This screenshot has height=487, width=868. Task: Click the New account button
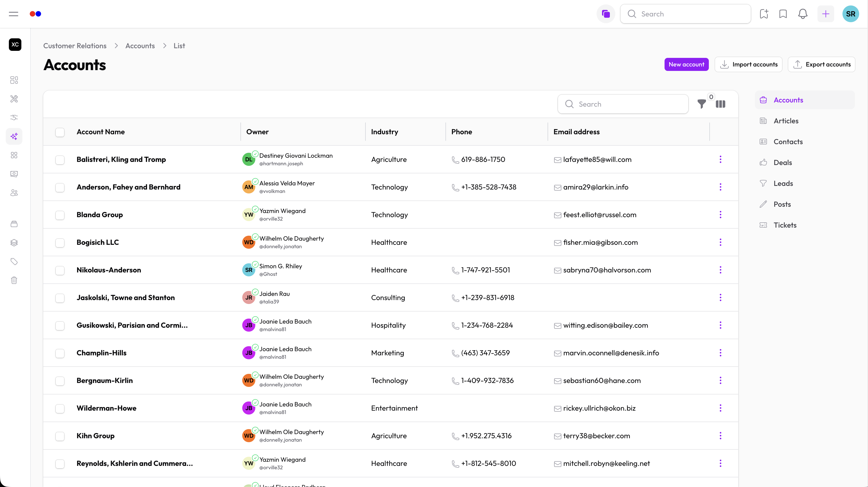686,64
